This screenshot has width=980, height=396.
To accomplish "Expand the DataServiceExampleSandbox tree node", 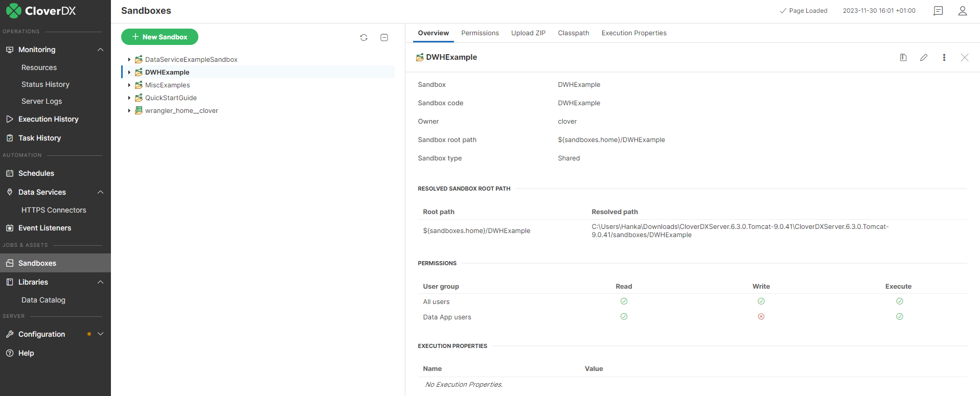I will point(129,60).
